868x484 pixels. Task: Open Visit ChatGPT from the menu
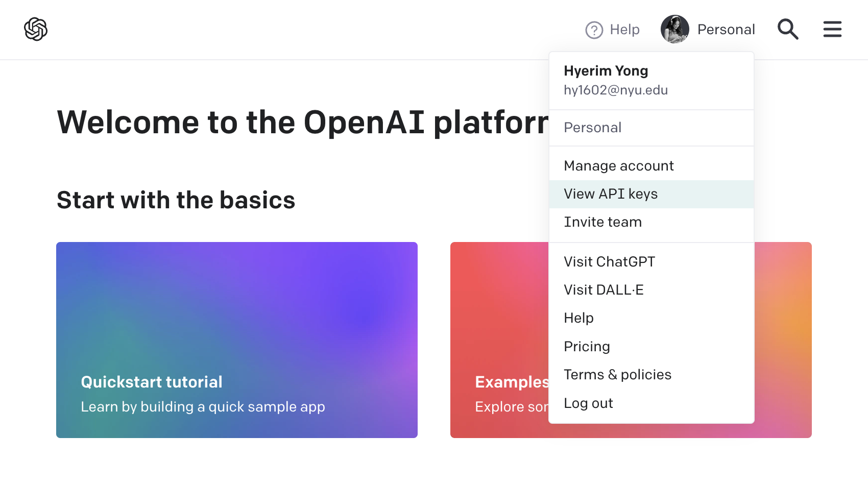click(652, 262)
